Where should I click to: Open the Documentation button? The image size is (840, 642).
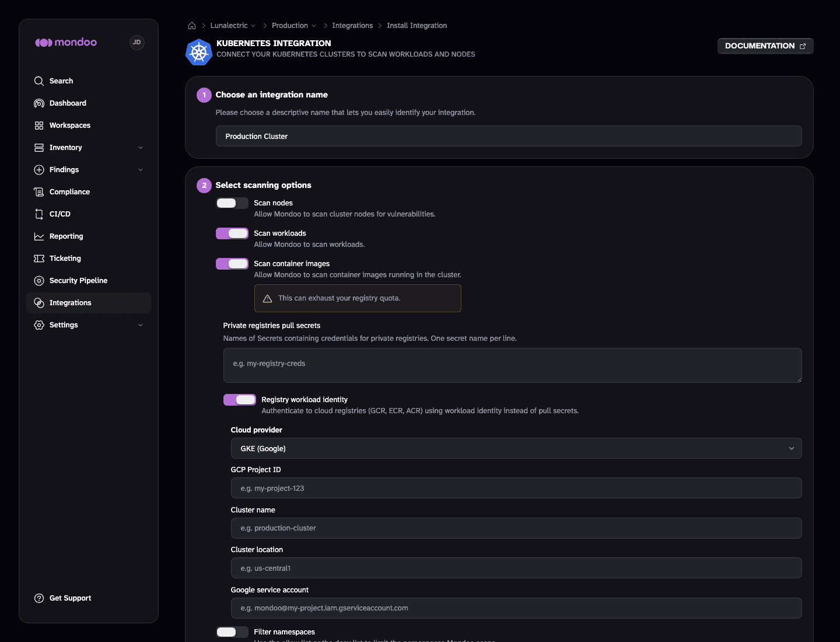765,46
